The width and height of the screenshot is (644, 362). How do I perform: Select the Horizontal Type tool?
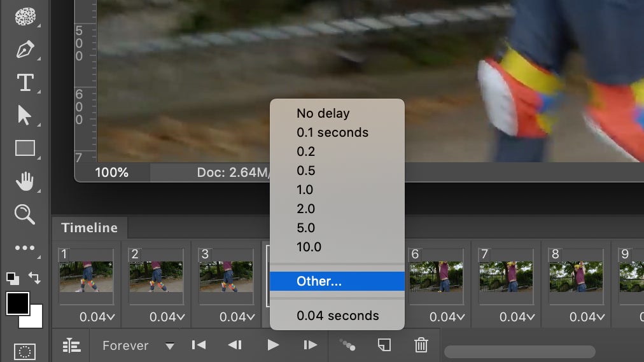(25, 83)
